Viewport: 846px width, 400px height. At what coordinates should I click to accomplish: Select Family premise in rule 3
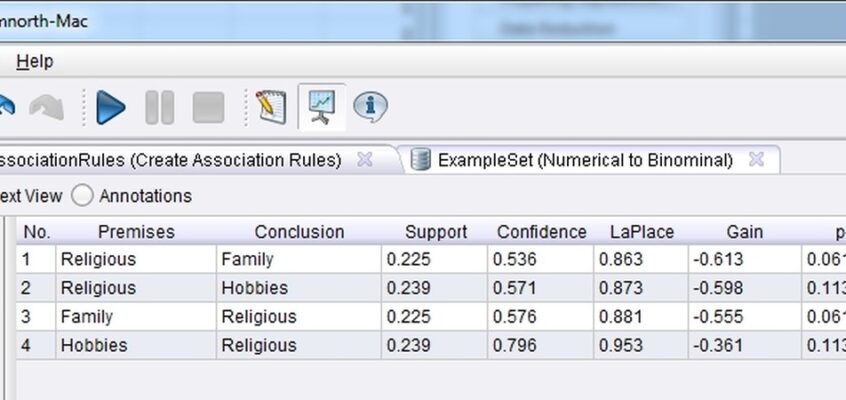pos(136,316)
